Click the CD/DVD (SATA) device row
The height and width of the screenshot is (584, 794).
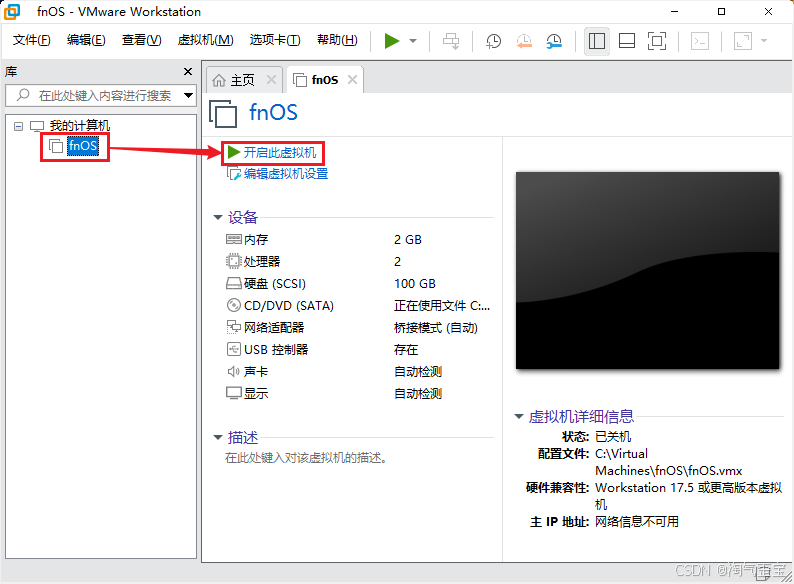(358, 305)
